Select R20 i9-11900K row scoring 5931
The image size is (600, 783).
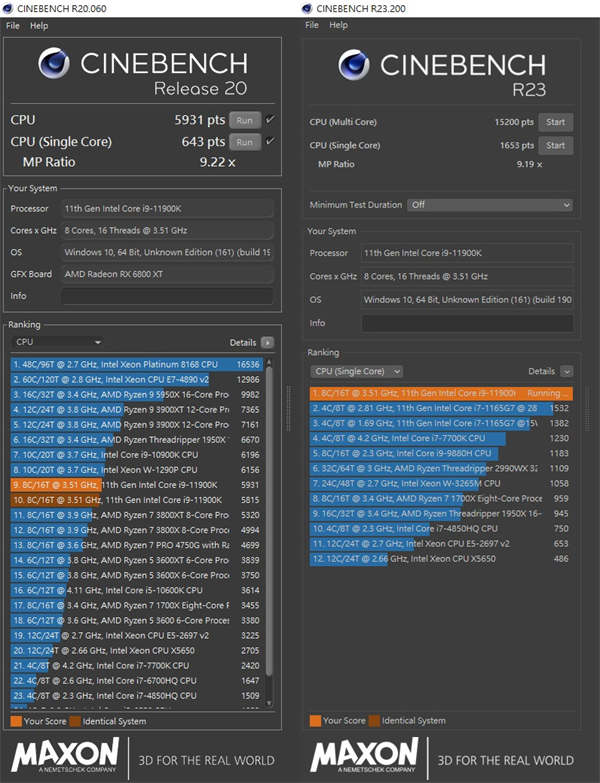click(137, 485)
